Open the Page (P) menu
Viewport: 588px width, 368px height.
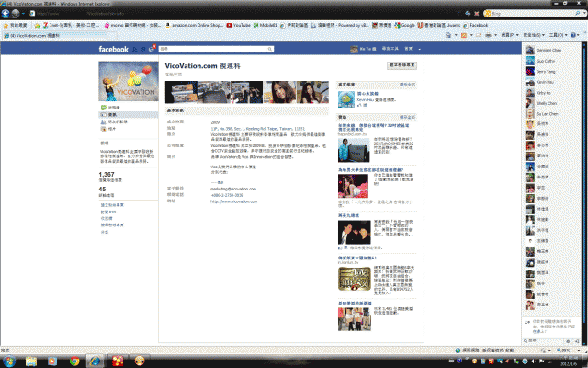pos(510,35)
